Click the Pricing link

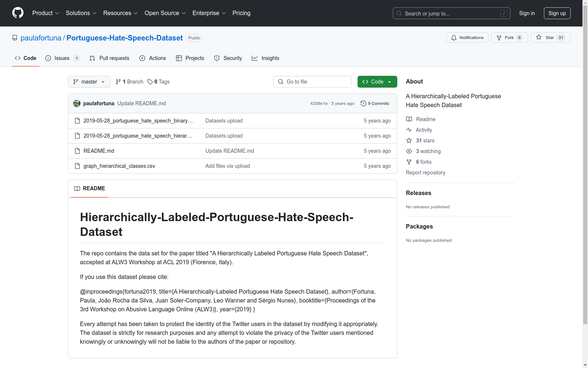tap(241, 13)
